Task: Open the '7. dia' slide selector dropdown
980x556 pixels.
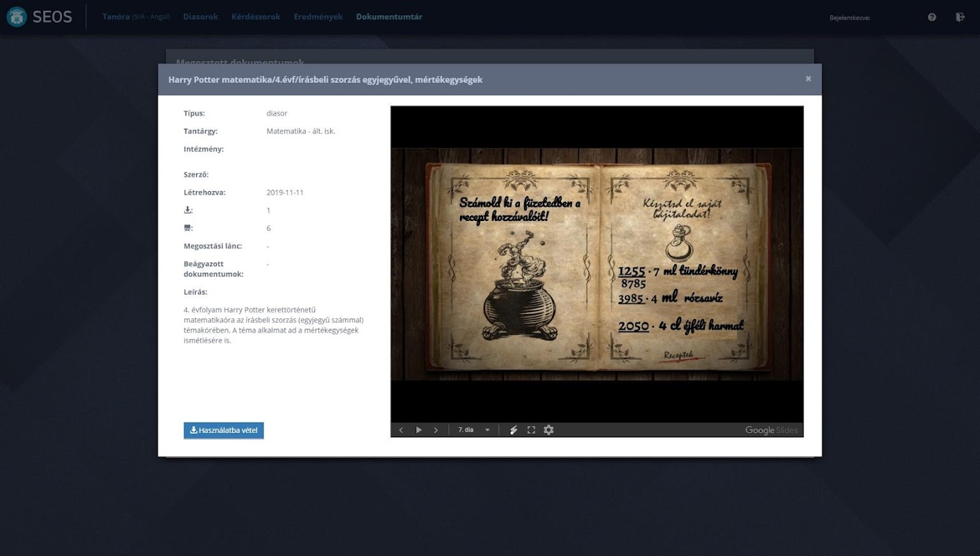Action: [474, 430]
